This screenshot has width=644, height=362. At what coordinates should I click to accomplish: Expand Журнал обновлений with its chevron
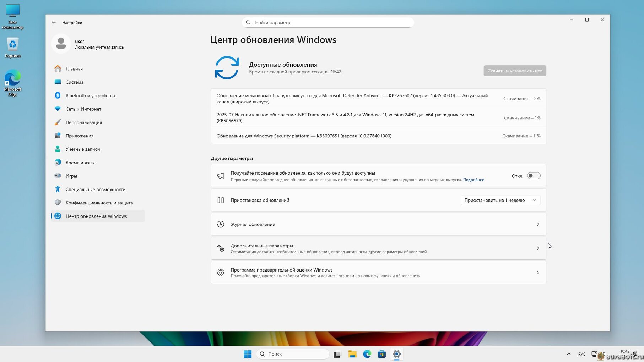(x=538, y=224)
